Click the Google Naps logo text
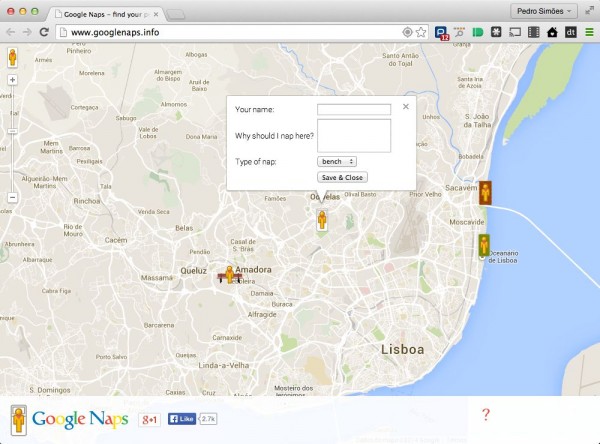Viewport: 600px width, 444px height. [80, 419]
